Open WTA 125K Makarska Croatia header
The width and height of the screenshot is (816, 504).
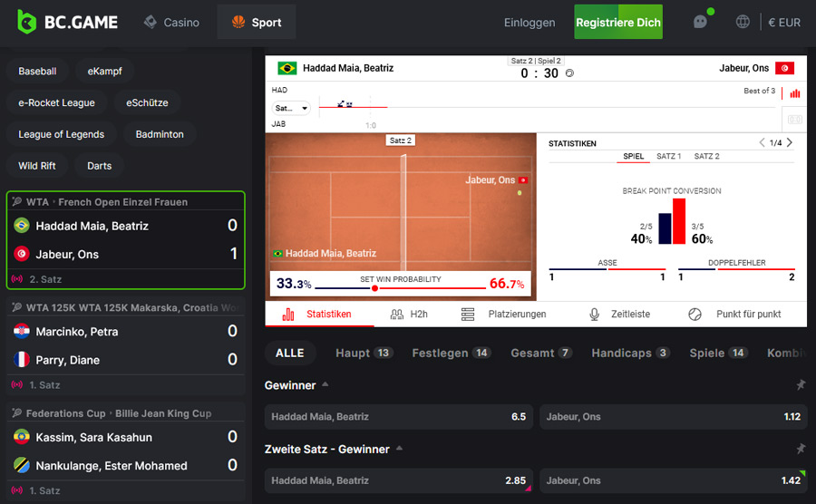[125, 307]
